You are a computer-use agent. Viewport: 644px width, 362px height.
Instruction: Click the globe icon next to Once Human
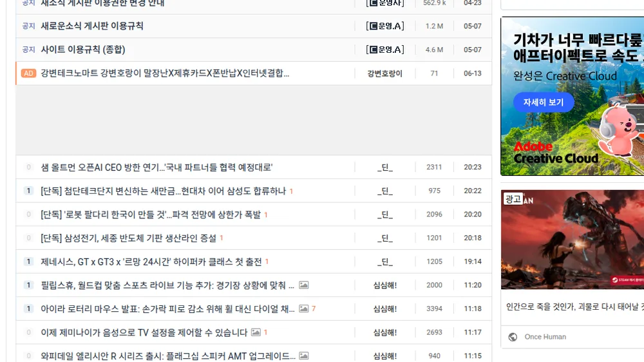point(513,337)
